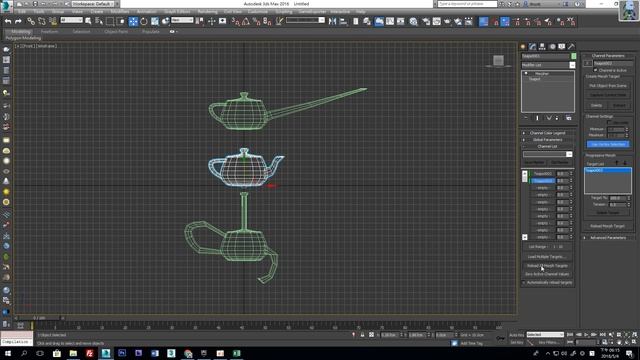Image resolution: width=640 pixels, height=360 pixels.
Task: Toggle Use Limits checkbox
Action: pos(609,122)
